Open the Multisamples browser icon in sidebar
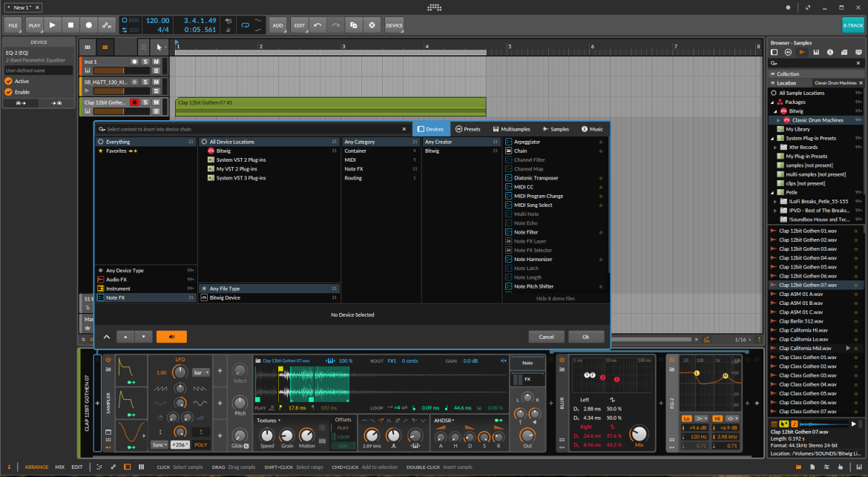Image resolution: width=868 pixels, height=477 pixels. 816,52
